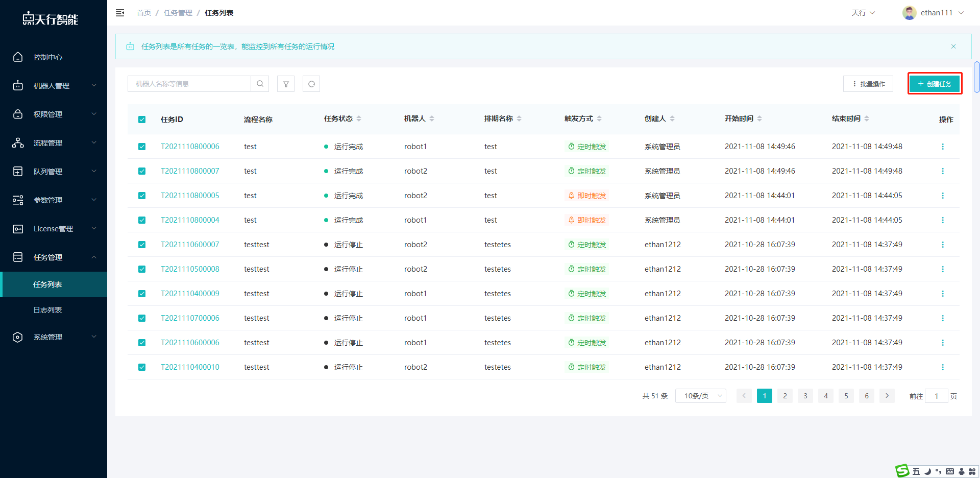Open the 批量操作 button menu

[x=868, y=84]
